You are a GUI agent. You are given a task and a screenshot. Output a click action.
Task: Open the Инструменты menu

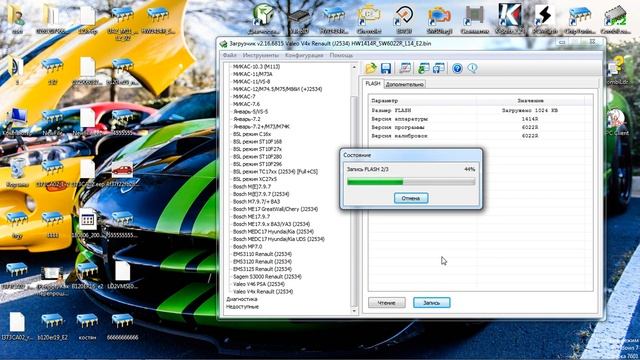[260, 55]
